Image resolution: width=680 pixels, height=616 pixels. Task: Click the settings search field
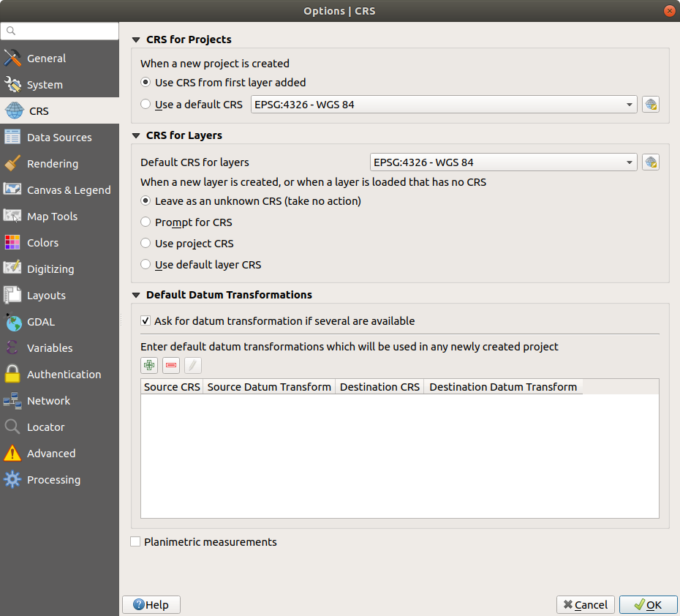click(60, 31)
